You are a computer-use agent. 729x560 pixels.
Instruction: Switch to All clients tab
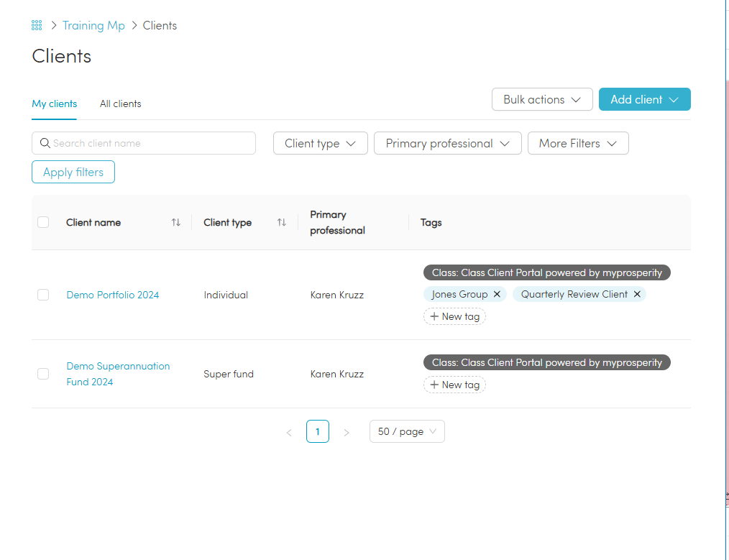pos(120,104)
